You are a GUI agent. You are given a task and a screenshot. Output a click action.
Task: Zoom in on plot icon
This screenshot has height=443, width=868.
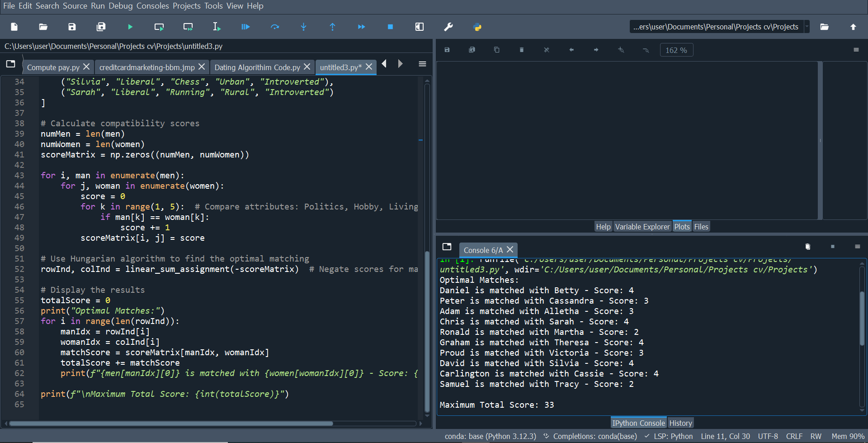coord(621,50)
